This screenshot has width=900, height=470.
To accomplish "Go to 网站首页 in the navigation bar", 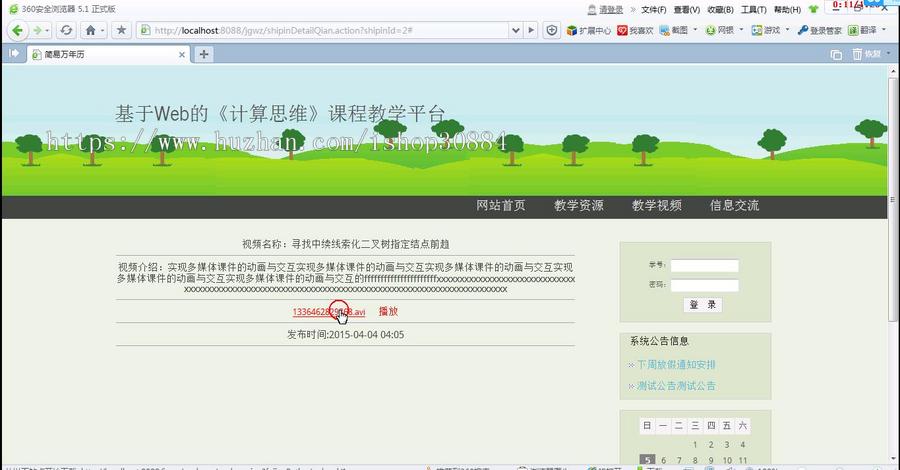I will coord(501,205).
